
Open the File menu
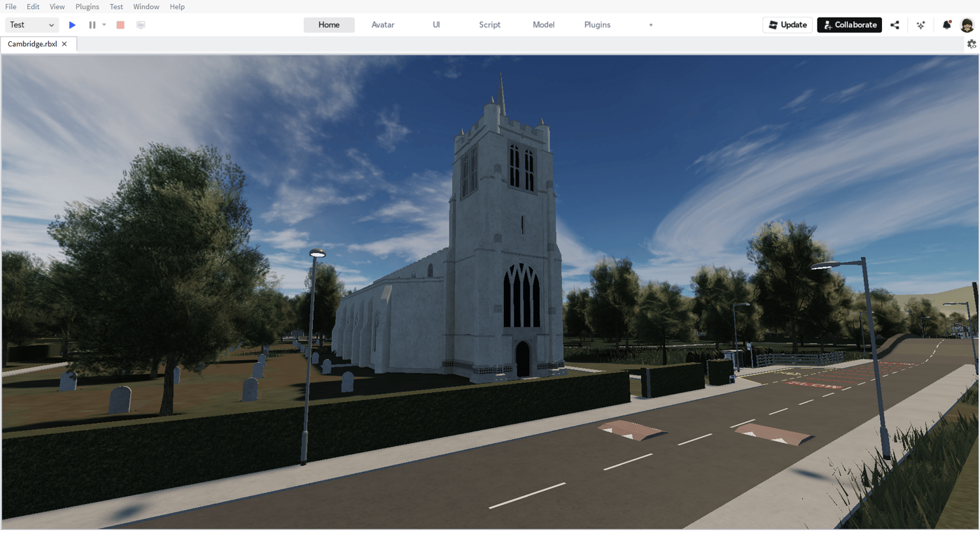click(11, 7)
